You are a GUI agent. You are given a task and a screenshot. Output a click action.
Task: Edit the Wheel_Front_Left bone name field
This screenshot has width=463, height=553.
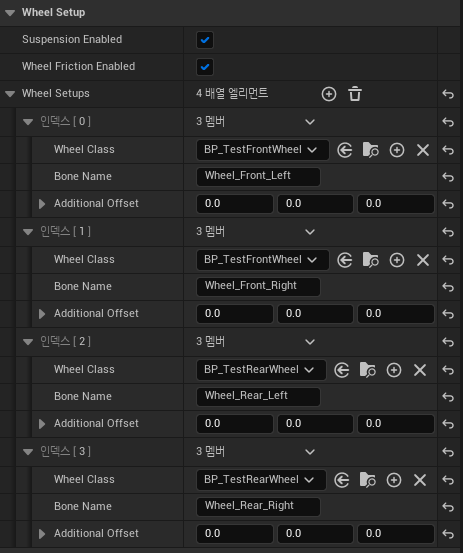258,177
